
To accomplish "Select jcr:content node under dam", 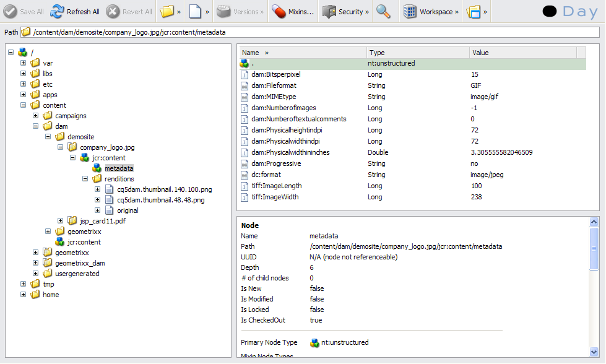I will click(84, 242).
